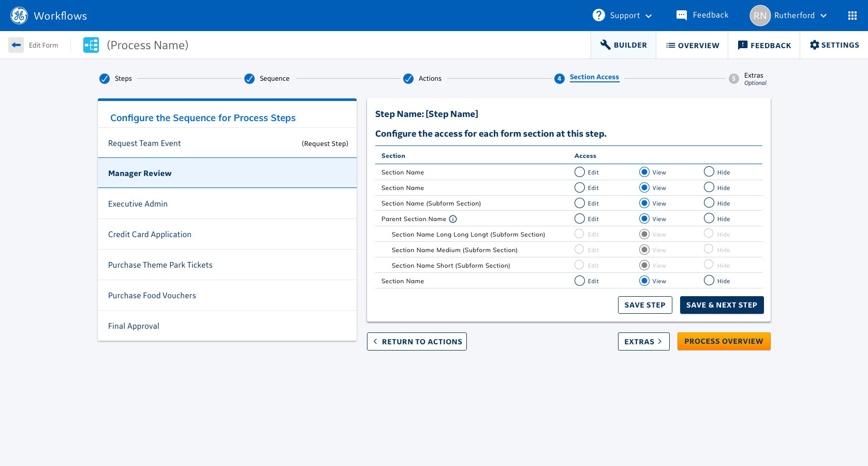Expand the Support dropdown chevron
This screenshot has height=466, width=868.
tap(649, 16)
